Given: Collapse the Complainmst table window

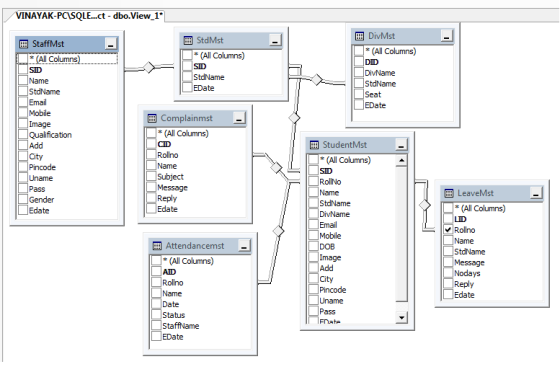Looking at the screenshot, I should click(239, 118).
